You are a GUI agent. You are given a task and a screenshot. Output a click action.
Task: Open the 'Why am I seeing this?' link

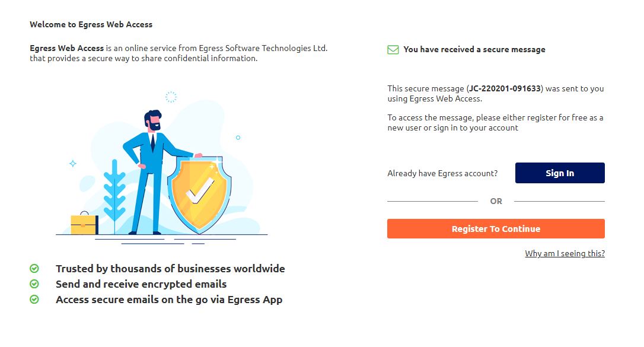565,253
